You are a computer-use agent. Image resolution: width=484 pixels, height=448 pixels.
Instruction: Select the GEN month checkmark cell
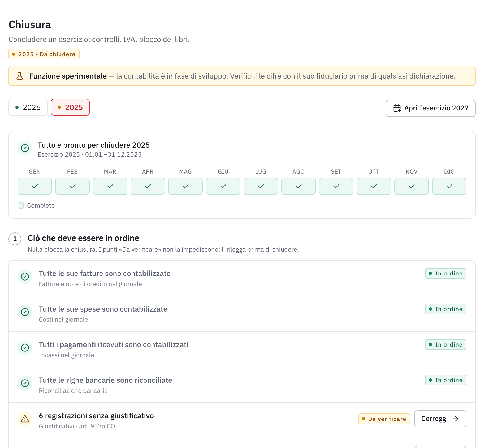[35, 186]
